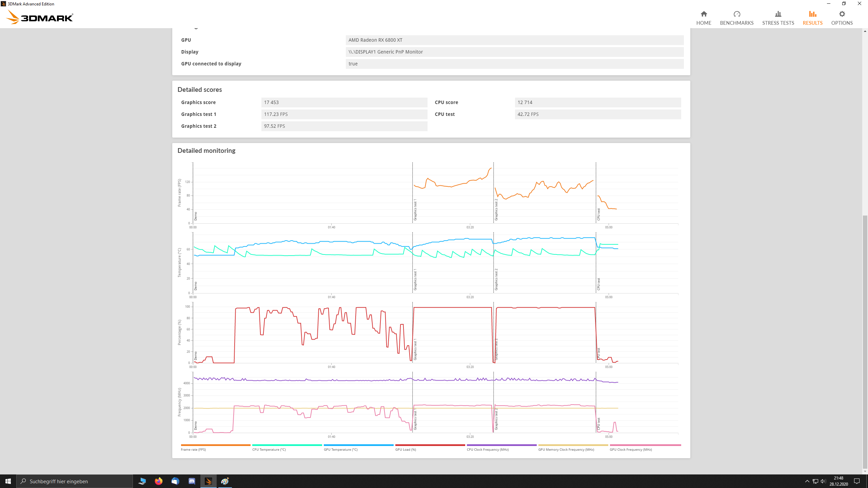This screenshot has height=488, width=868.
Task: Click the 3DMark logo
Action: (40, 17)
